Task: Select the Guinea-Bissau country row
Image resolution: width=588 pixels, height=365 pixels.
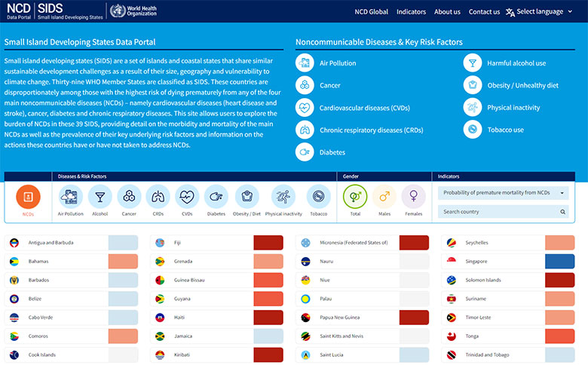Action: [x=217, y=281]
